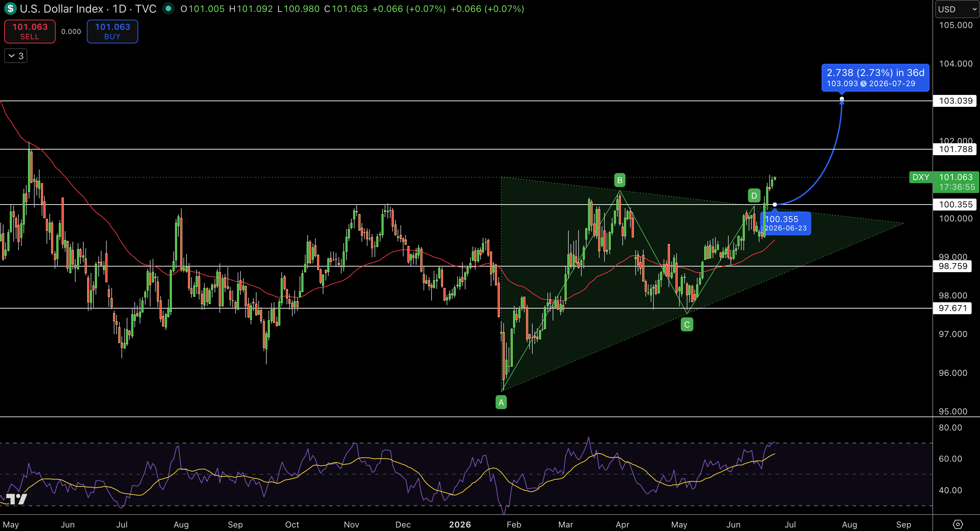The width and height of the screenshot is (980, 531).
Task: Click the forecast arrow endpoint at 103.039
Action: coord(842,99)
